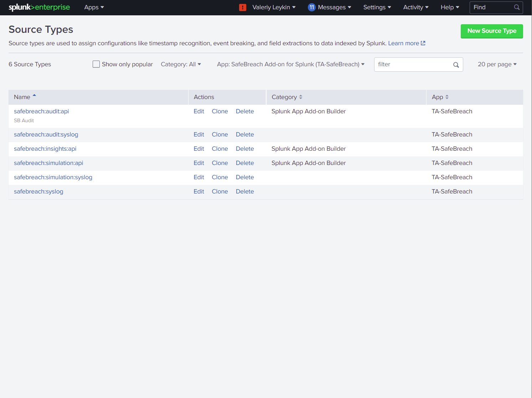
Task: Click the red alert warning icon
Action: pyautogui.click(x=243, y=7)
